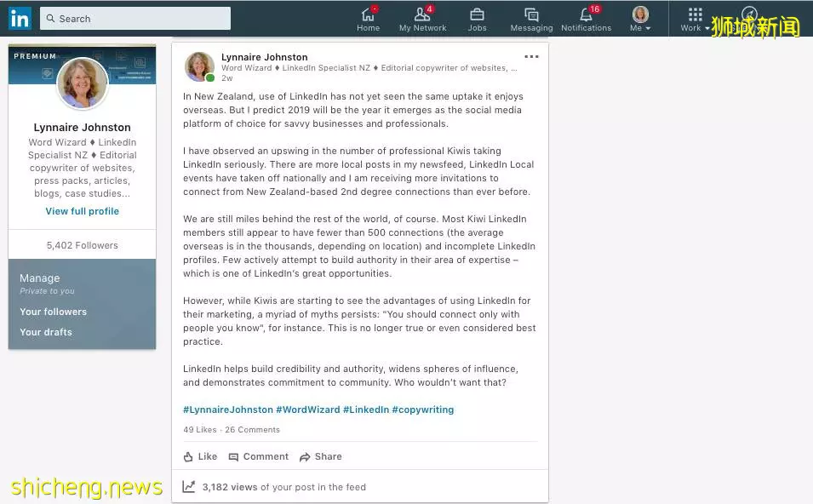Open Your followers in the Manage panel
The height and width of the screenshot is (504, 813).
(x=53, y=312)
